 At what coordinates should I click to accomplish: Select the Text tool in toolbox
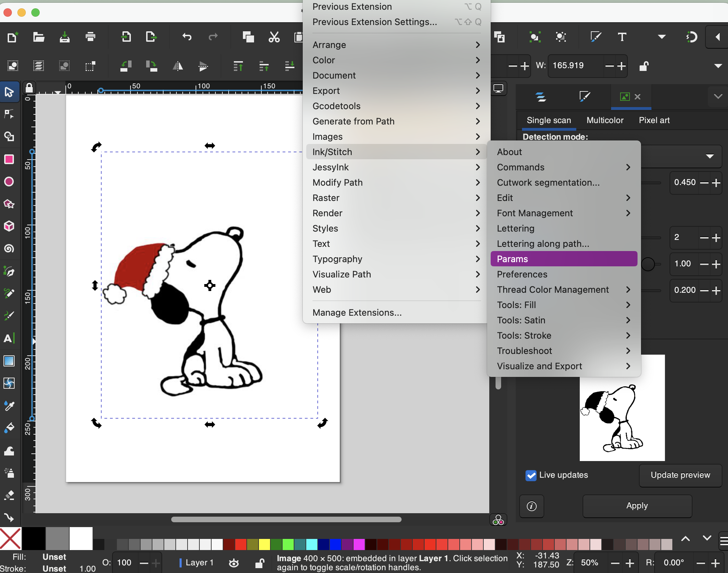9,338
